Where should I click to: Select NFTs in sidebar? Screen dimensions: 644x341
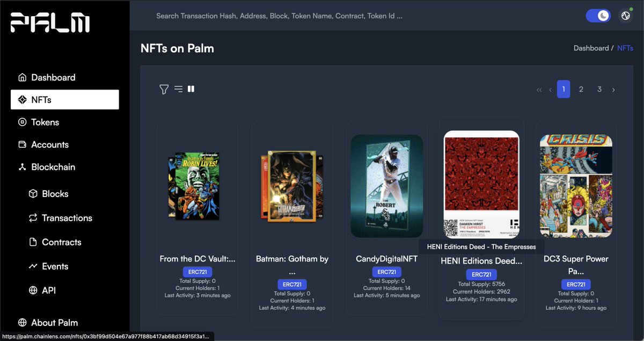click(x=65, y=100)
